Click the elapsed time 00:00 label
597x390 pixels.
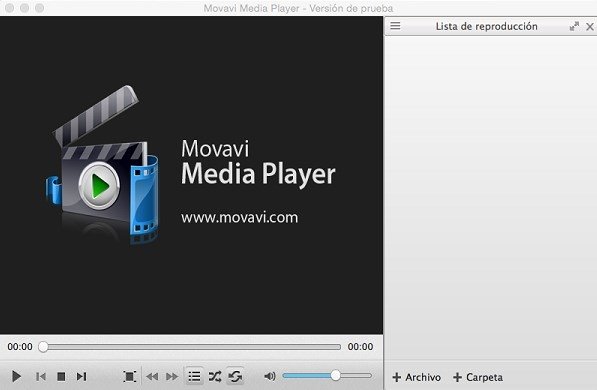(20, 347)
